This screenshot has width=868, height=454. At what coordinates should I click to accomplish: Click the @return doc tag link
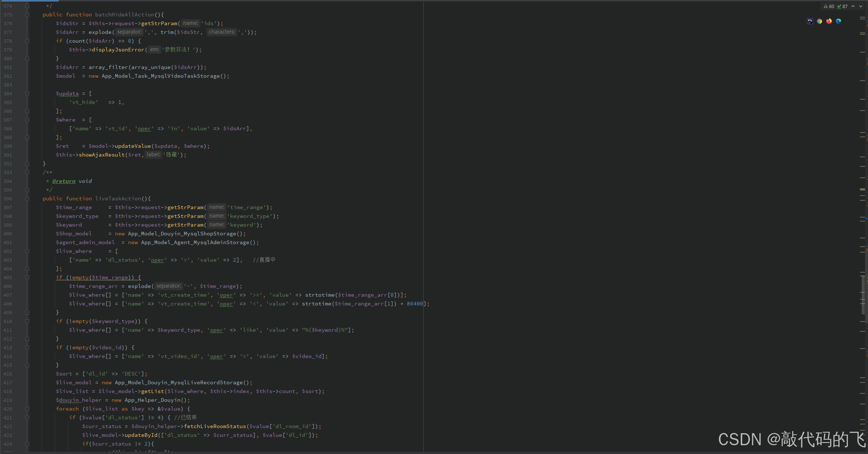coord(64,181)
